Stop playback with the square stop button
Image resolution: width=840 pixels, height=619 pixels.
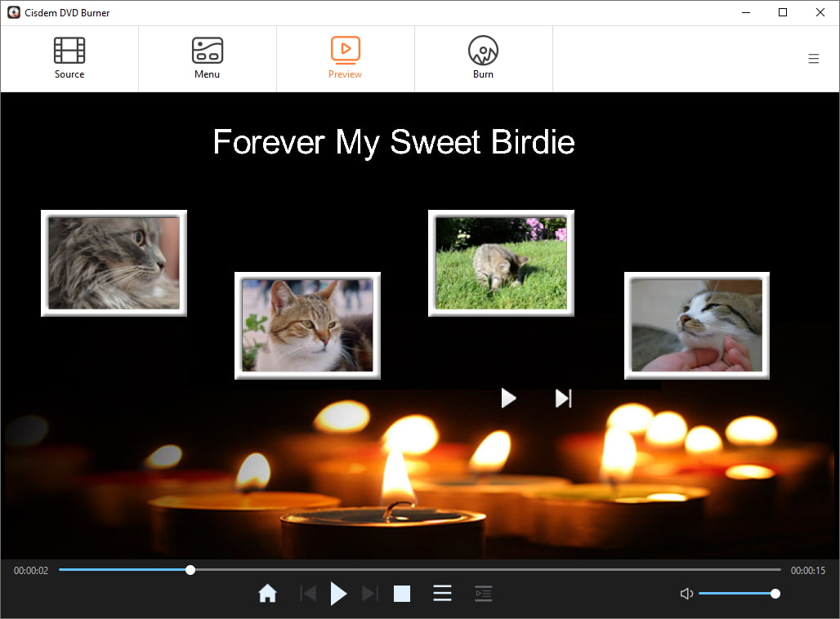402,594
